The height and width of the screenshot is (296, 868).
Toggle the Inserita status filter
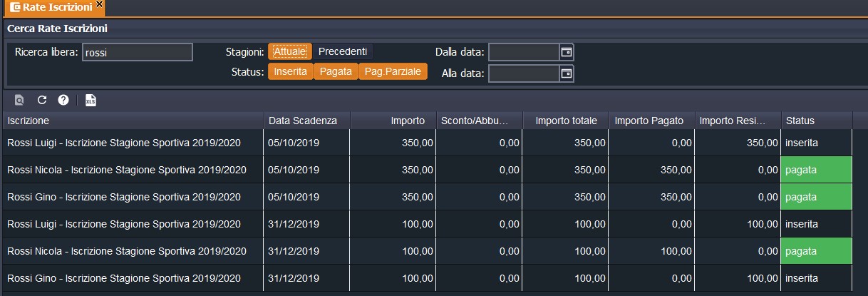pyautogui.click(x=290, y=72)
